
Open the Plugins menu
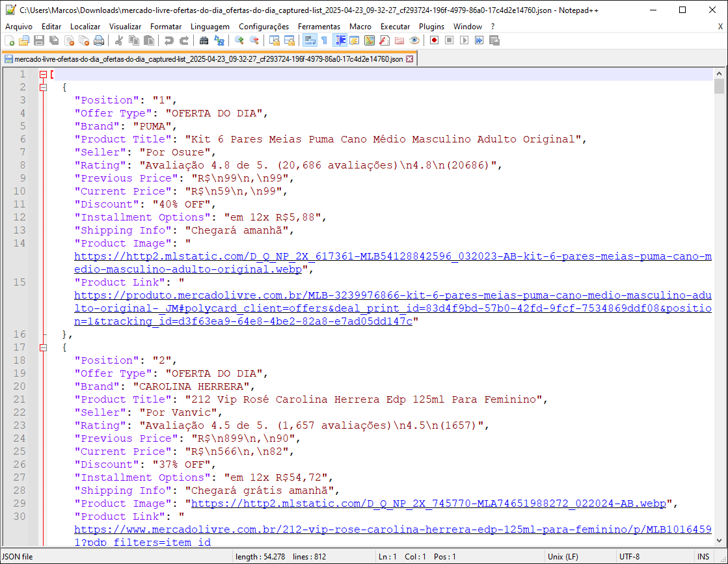coord(431,27)
